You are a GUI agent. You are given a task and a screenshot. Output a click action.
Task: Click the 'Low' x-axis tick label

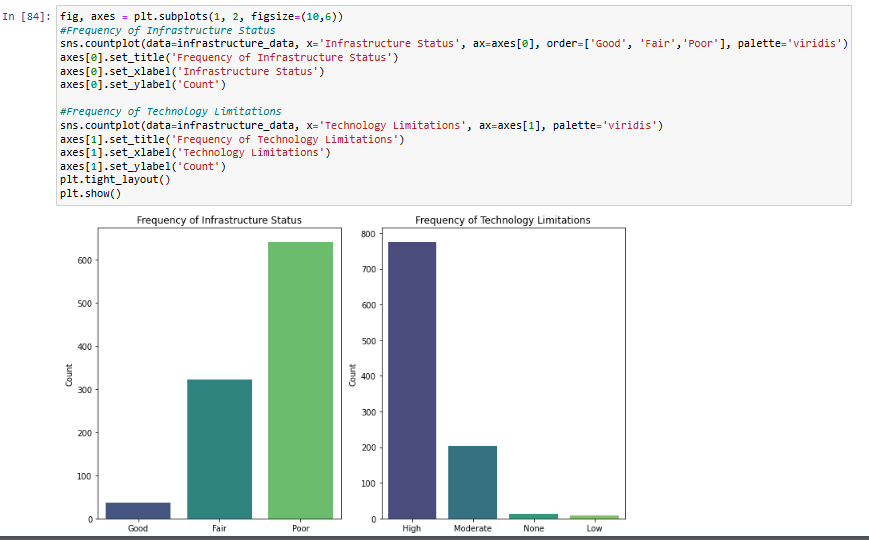pyautogui.click(x=594, y=529)
